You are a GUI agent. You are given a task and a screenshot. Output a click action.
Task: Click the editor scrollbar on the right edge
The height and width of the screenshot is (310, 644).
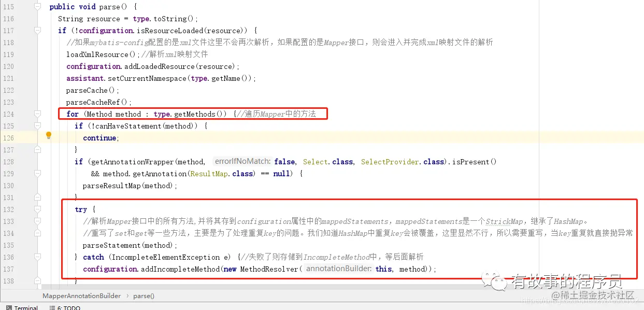click(x=641, y=130)
